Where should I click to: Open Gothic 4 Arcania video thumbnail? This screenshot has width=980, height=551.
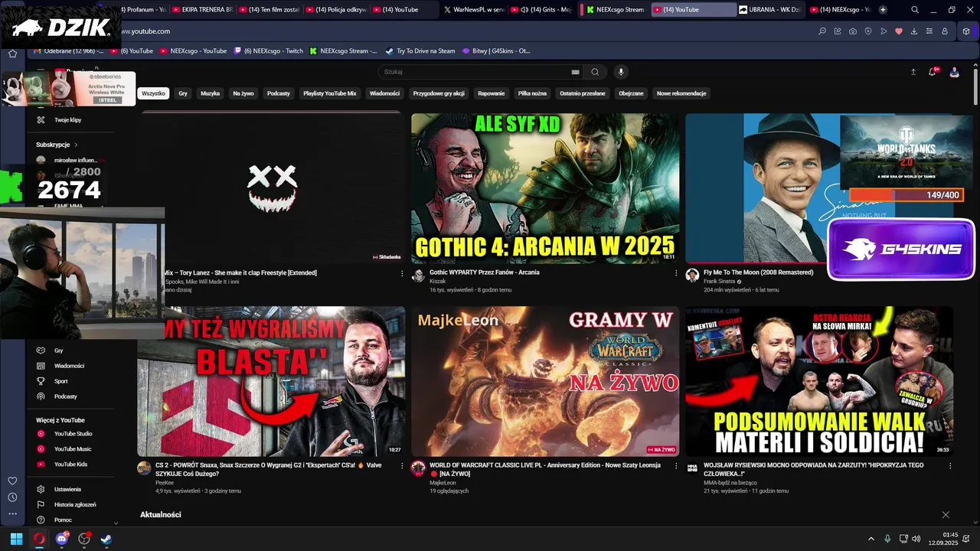tap(545, 188)
